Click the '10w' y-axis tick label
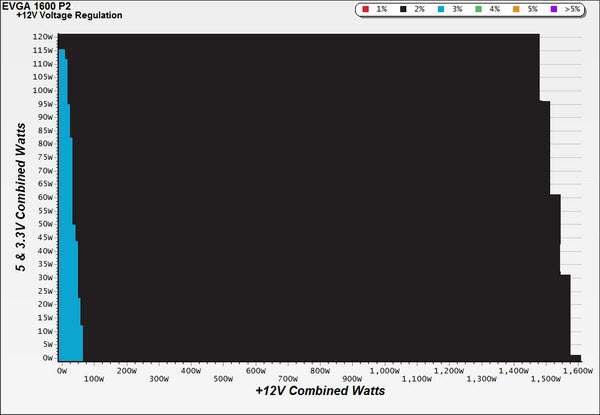The width and height of the screenshot is (600, 415). 44,331
